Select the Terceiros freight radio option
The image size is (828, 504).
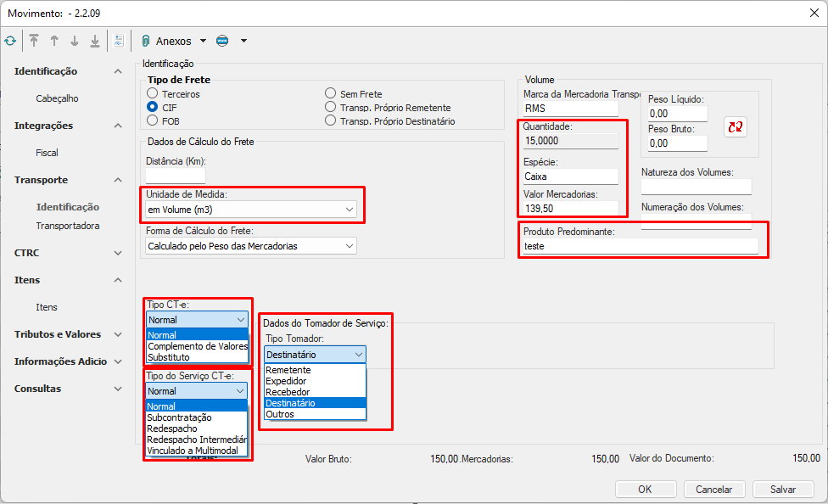(x=153, y=94)
